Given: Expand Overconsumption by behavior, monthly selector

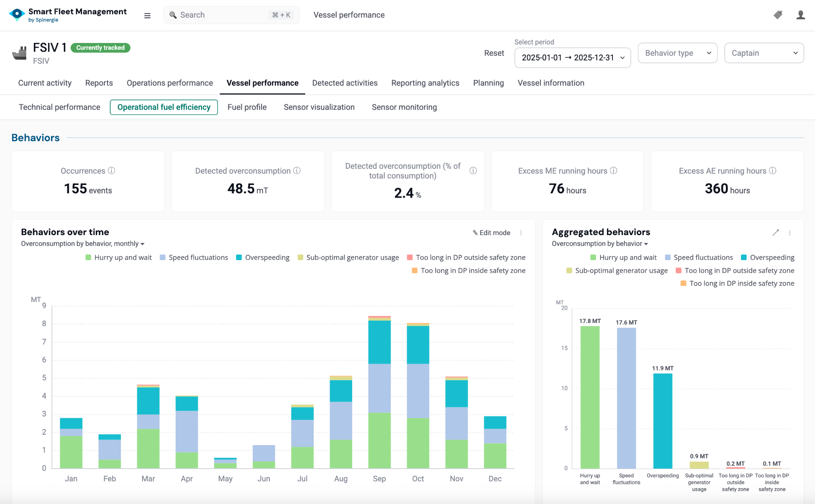Looking at the screenshot, I should (x=83, y=243).
